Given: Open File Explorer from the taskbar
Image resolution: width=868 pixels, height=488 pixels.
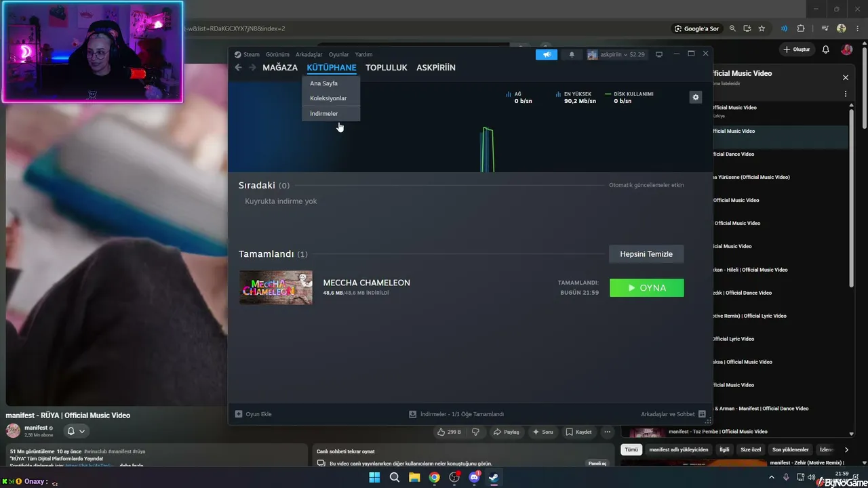Looking at the screenshot, I should 414,477.
